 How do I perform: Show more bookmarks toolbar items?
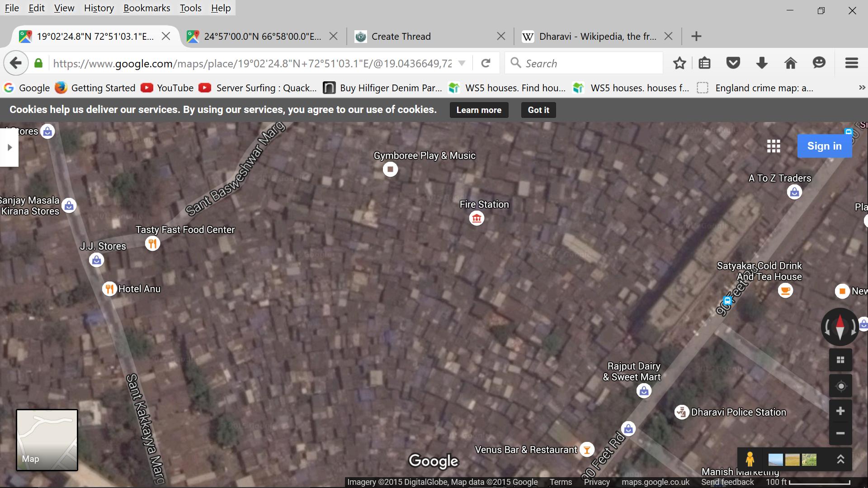862,88
